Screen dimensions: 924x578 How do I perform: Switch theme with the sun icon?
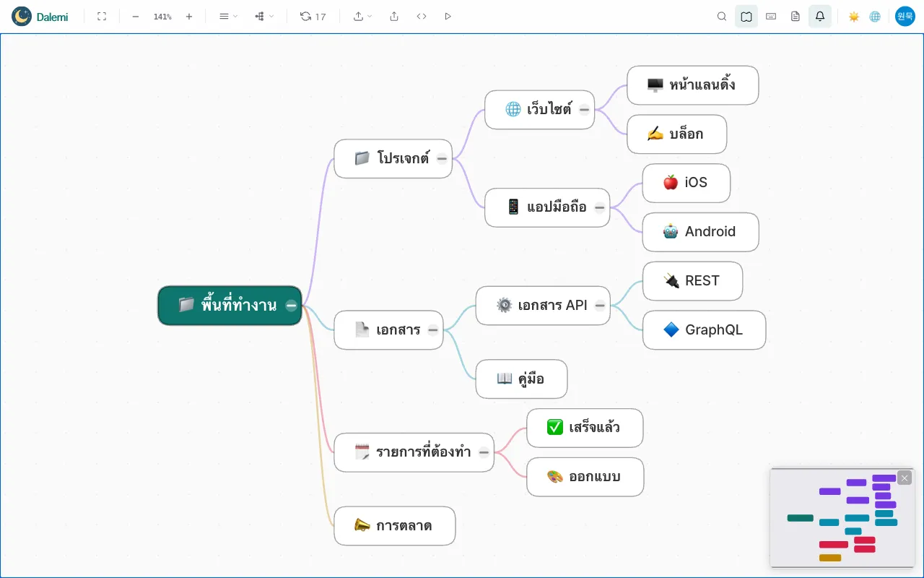(x=854, y=16)
